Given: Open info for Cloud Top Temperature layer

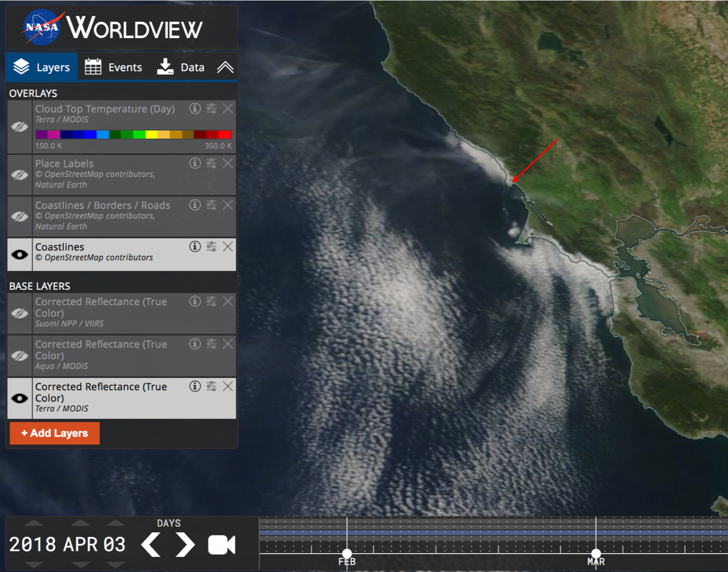Looking at the screenshot, I should 195,108.
